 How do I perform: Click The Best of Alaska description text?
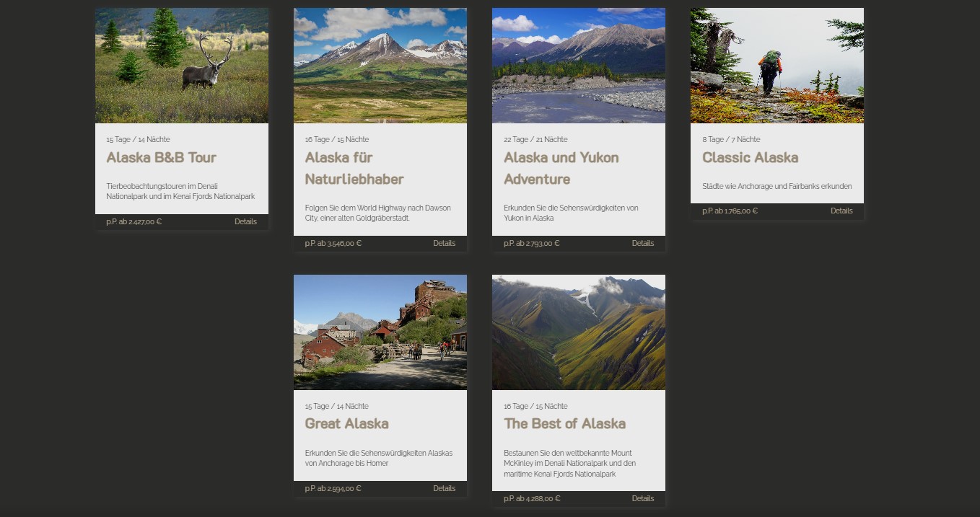click(569, 464)
